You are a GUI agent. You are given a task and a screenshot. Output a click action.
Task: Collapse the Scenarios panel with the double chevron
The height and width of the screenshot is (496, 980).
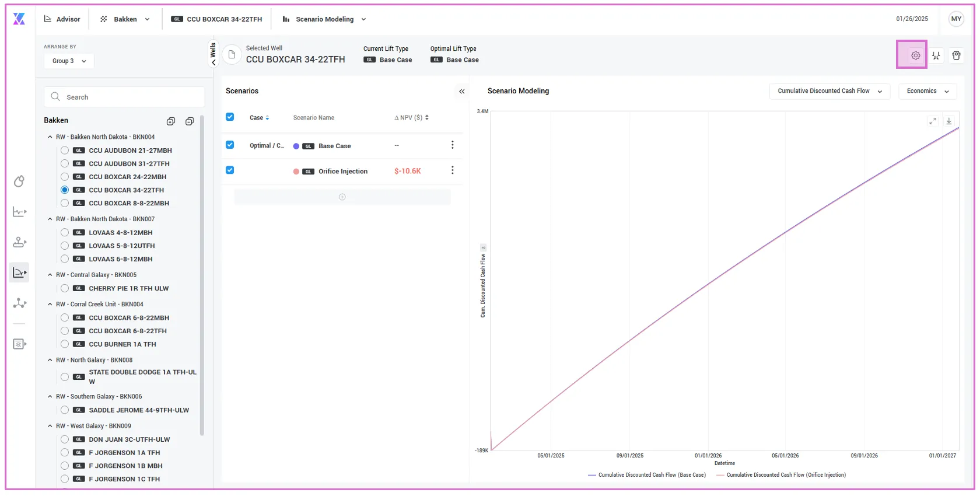coord(461,92)
